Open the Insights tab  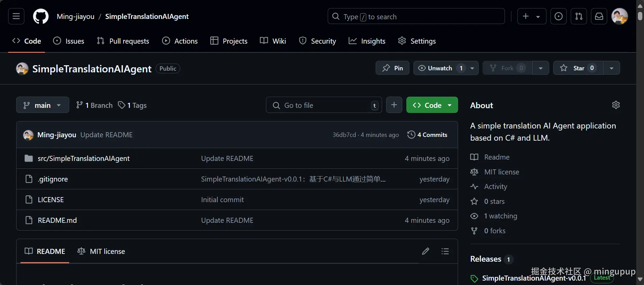tap(367, 41)
